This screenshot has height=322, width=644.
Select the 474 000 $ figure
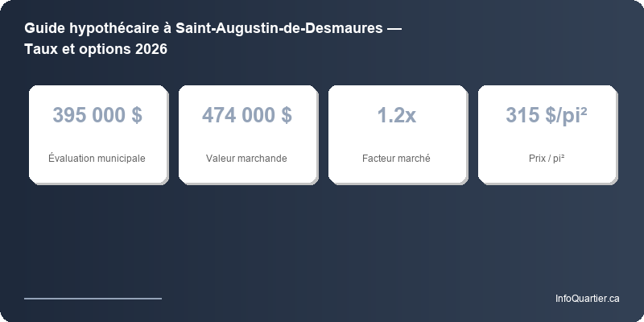pyautogui.click(x=247, y=115)
